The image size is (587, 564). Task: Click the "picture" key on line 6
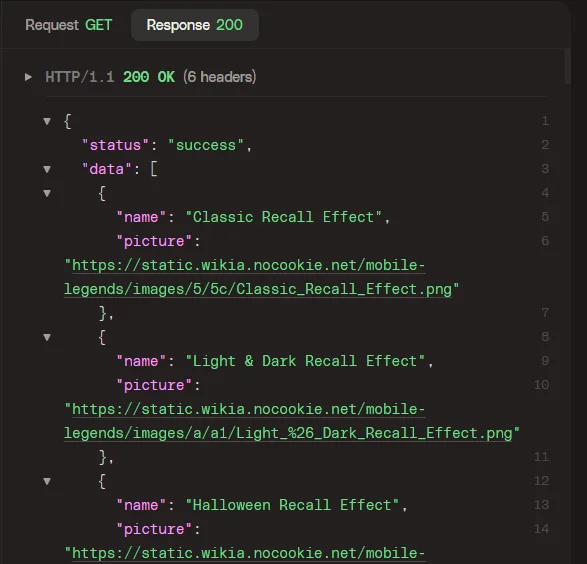coord(154,241)
